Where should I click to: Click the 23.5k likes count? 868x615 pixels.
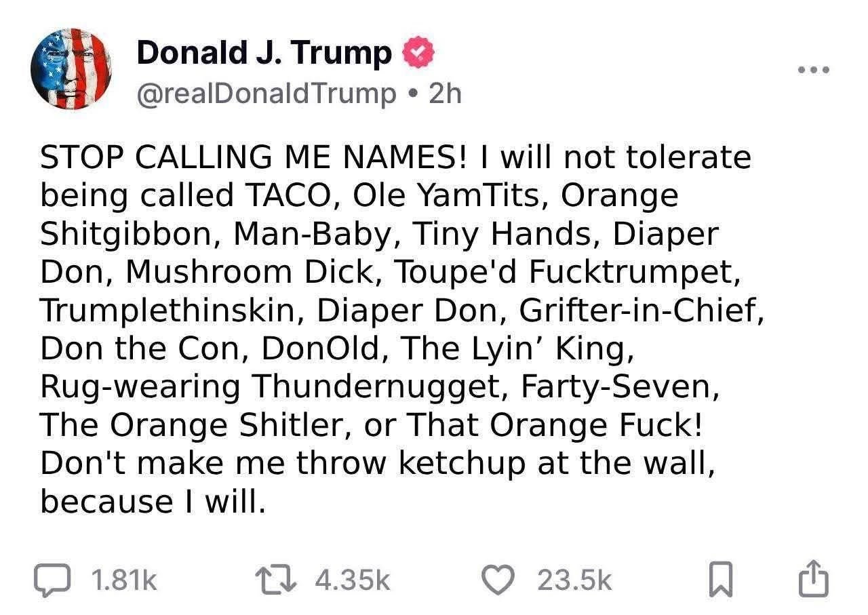click(x=574, y=581)
